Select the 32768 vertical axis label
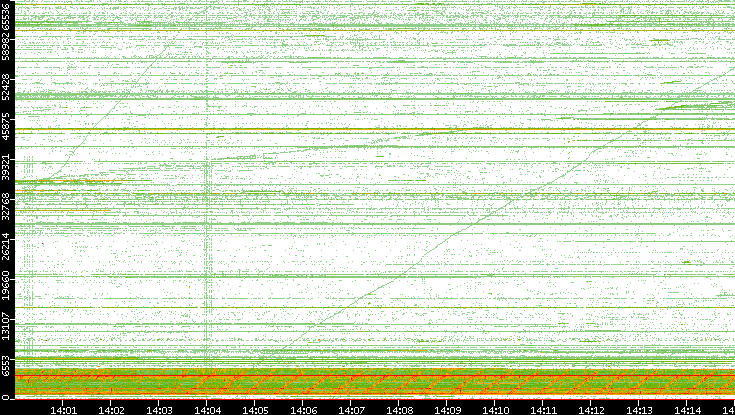This screenshot has width=735, height=415. point(5,206)
